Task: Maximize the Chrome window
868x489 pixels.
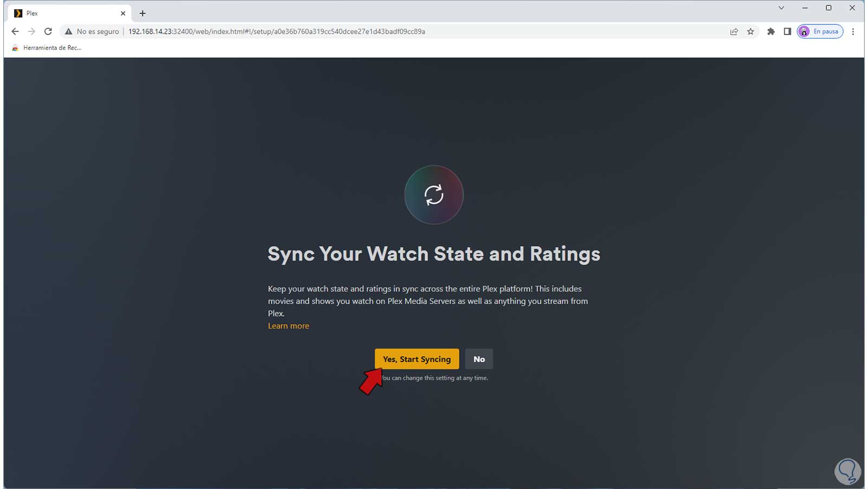Action: [x=828, y=8]
